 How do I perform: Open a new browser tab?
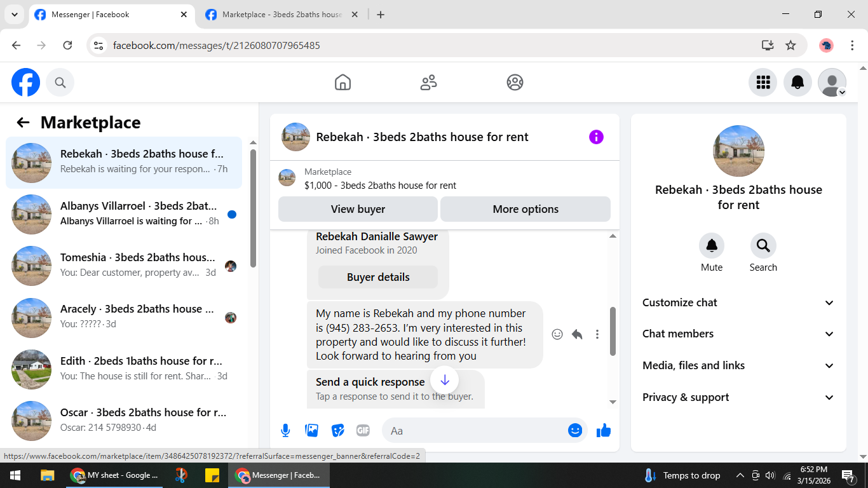coord(381,15)
